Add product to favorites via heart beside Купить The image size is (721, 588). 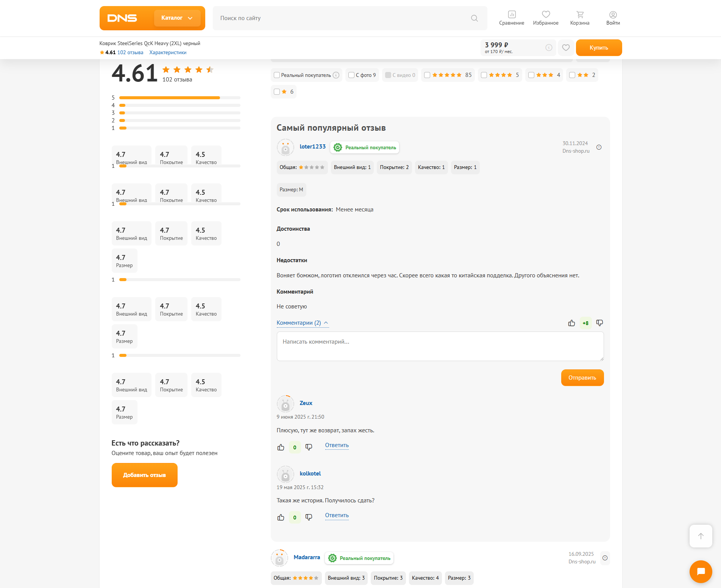point(566,48)
